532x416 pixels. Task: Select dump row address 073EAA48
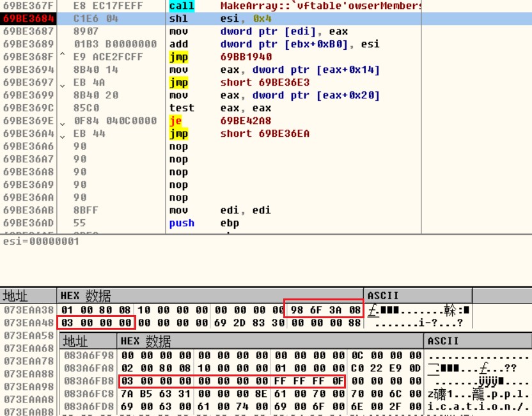pyautogui.click(x=27, y=323)
